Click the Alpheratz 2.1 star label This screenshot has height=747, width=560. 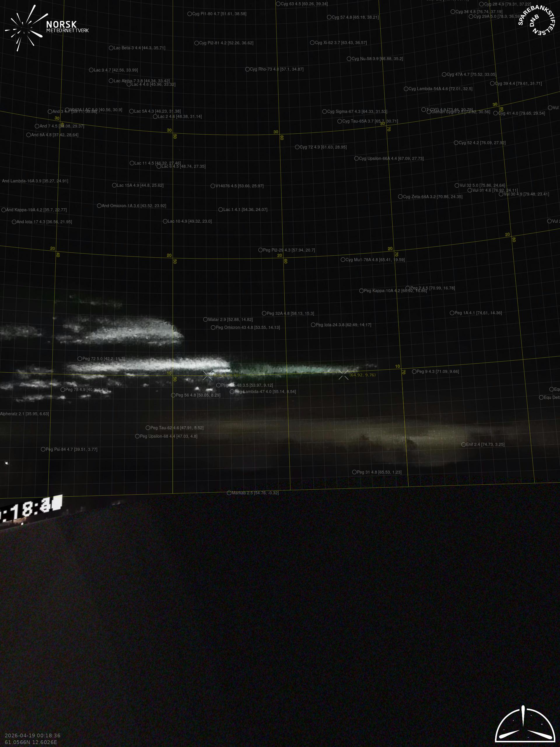(x=24, y=414)
